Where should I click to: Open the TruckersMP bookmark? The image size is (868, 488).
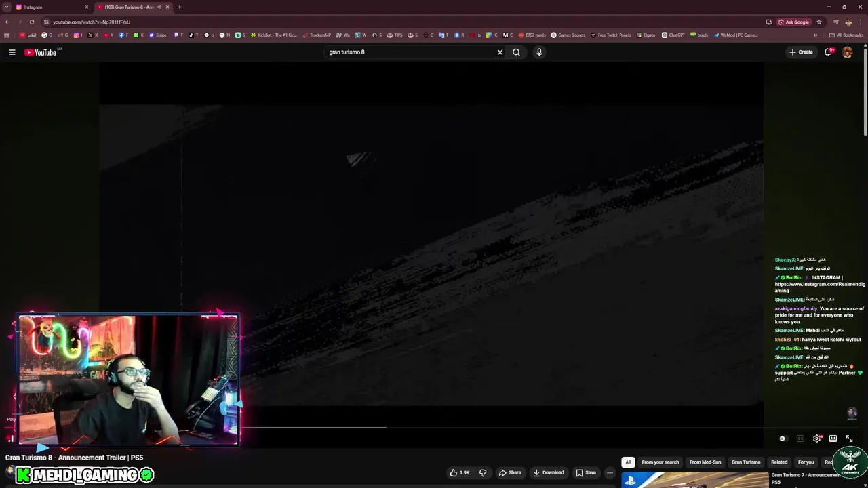click(x=317, y=35)
